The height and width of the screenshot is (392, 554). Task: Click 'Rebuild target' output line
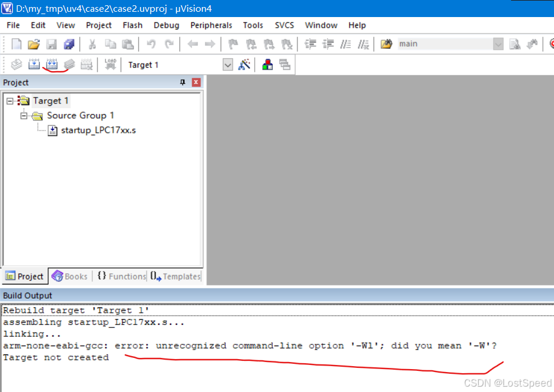click(76, 310)
